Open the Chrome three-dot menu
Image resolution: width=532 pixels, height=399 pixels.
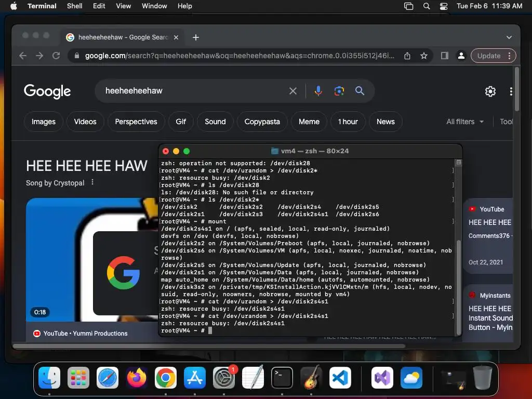(509, 56)
